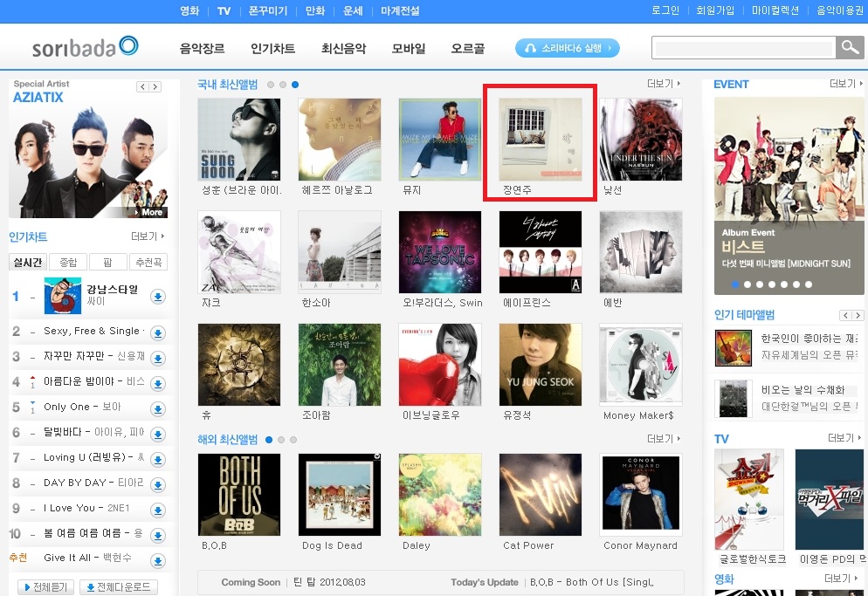
Task: Open Cat Power Ruin album cover
Action: (x=541, y=495)
